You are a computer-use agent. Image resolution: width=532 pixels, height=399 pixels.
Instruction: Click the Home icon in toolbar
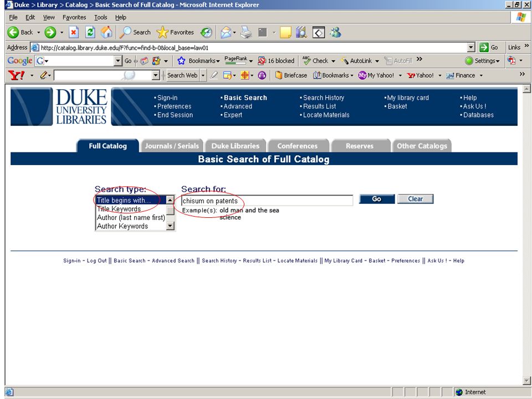(106, 32)
